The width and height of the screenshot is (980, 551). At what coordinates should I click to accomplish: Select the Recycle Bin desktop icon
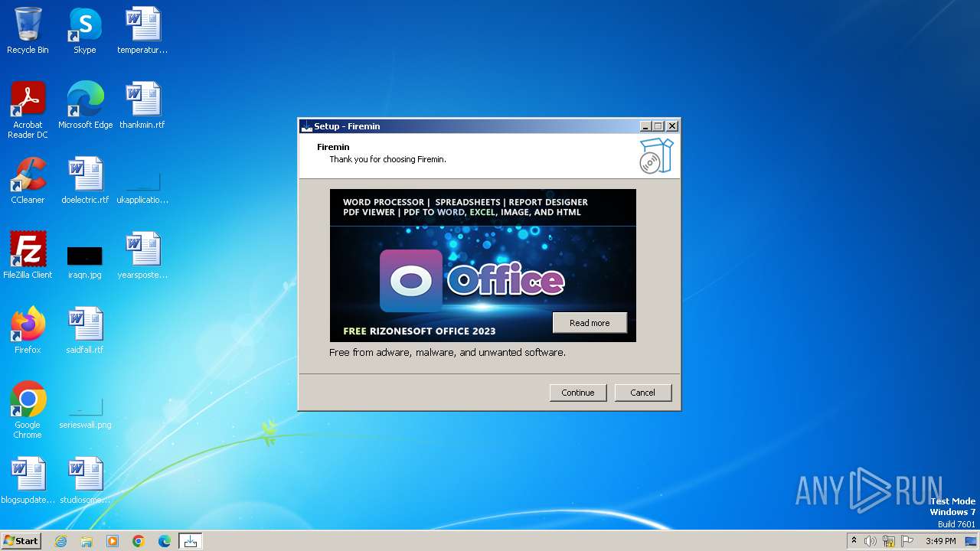(x=28, y=31)
